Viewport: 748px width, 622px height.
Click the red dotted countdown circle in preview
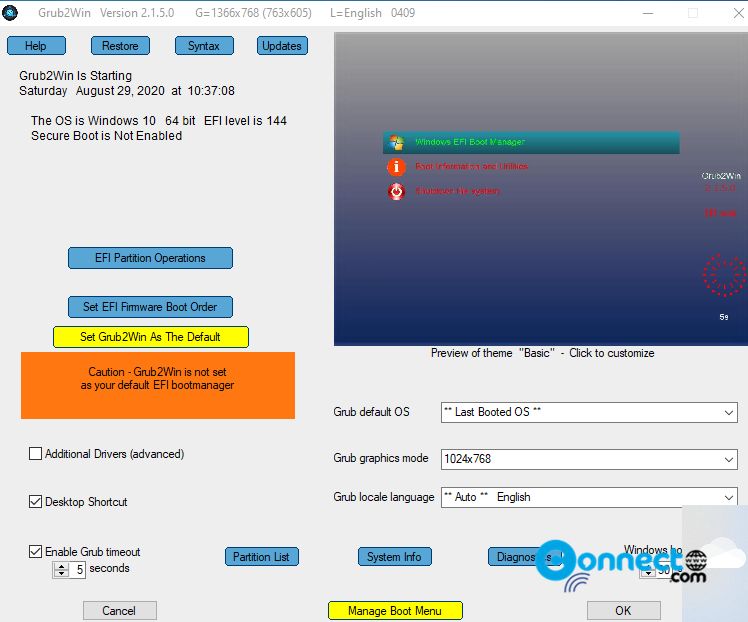tap(723, 275)
